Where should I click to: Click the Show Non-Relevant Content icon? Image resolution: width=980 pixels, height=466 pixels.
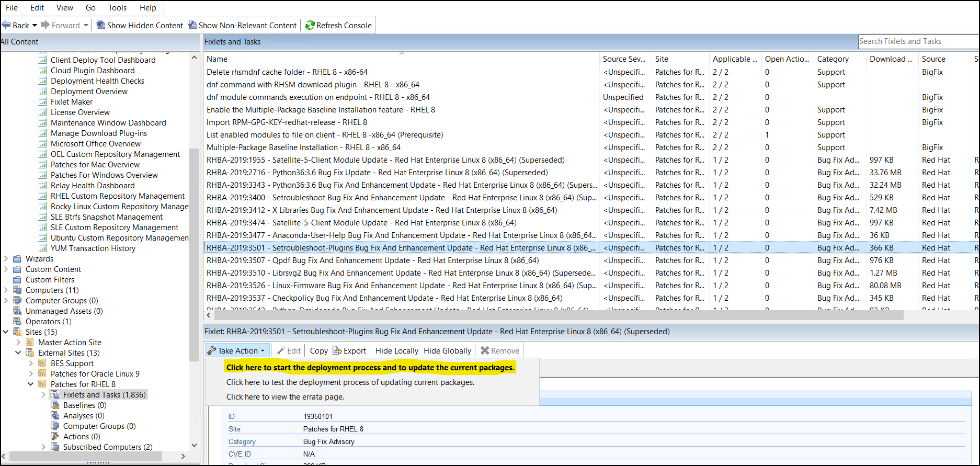click(x=193, y=25)
